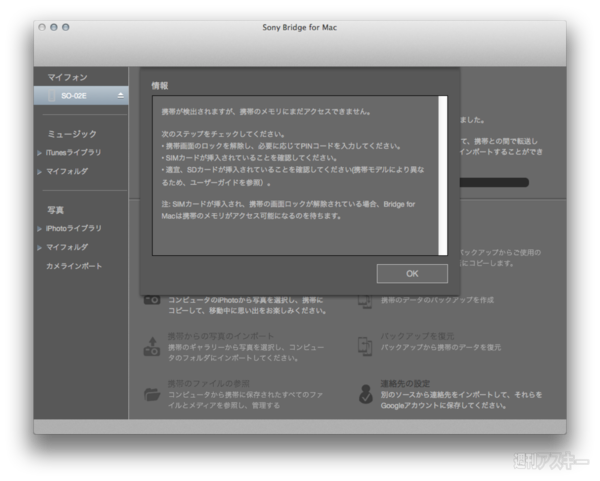Open 携帯のファイルの参照
Image resolution: width=600 pixels, height=481 pixels.
209,383
